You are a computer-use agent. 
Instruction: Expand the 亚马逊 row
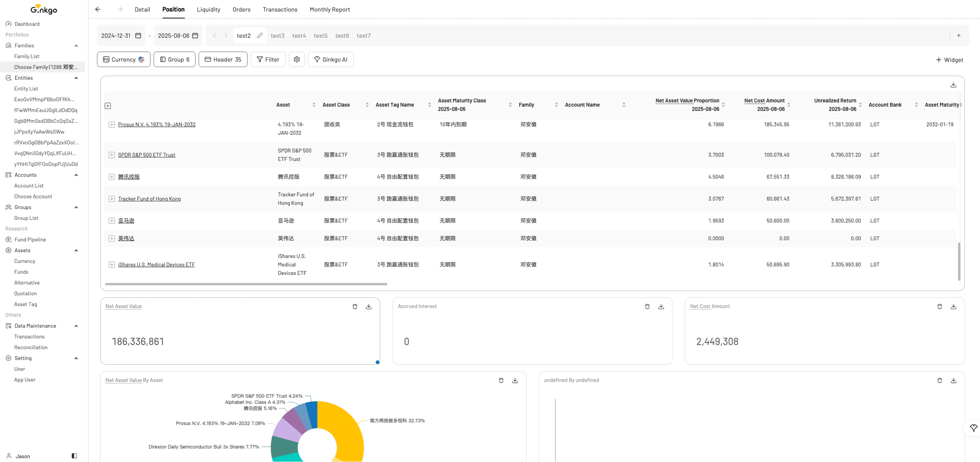point(112,221)
